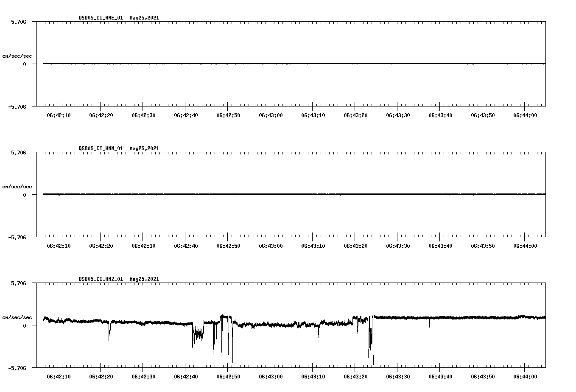Click the cm/sec/sec axis label on top plot
Screen dimensions: 576x392
click(17, 56)
